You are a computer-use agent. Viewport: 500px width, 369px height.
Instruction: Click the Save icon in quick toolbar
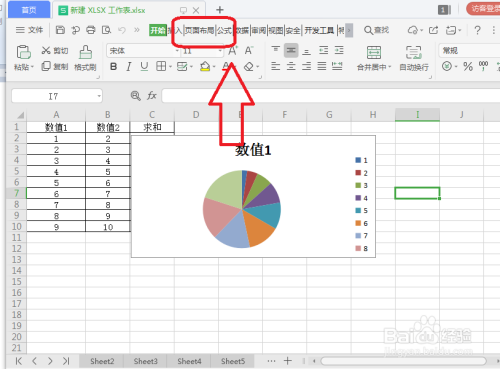tap(60, 30)
